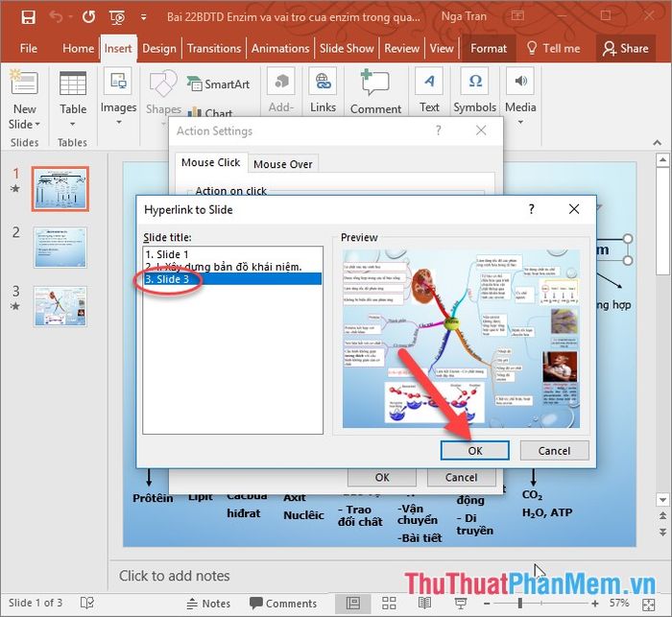Open the Symbols group
Image resolution: width=672 pixels, height=617 pixels.
(x=475, y=91)
